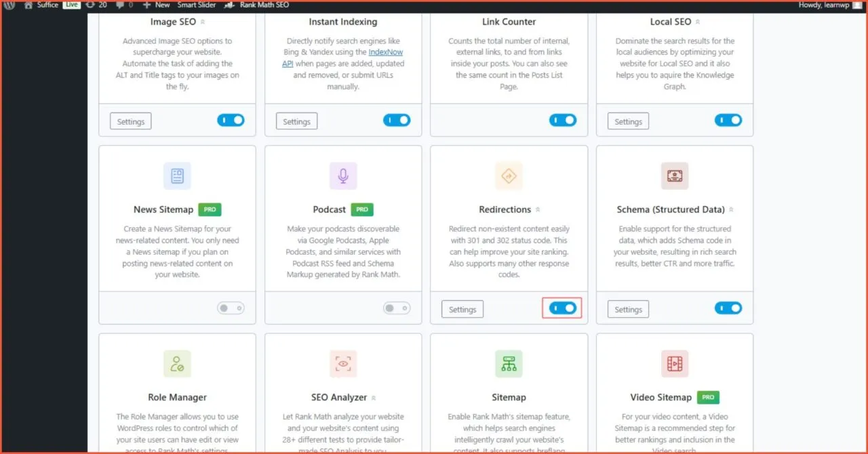The width and height of the screenshot is (868, 454).
Task: Turn off the Link Counter toggle
Action: coord(562,120)
